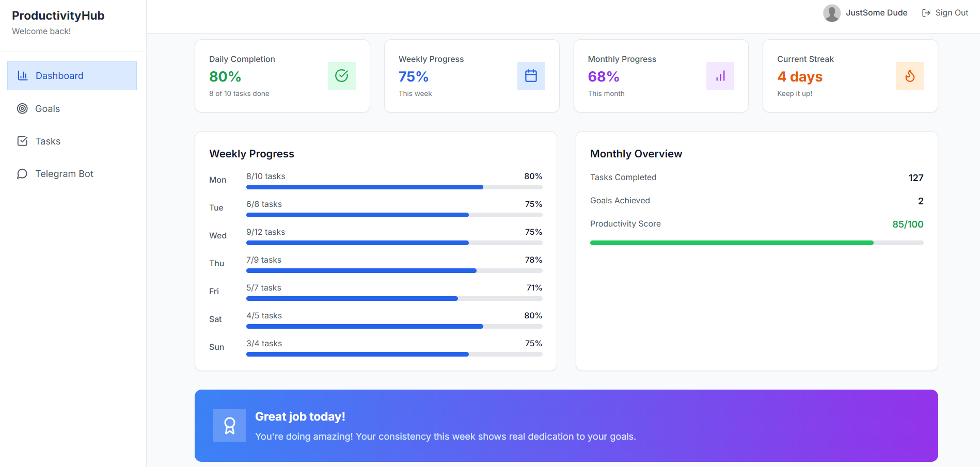Select the Dashboard icon in sidebar

pyautogui.click(x=23, y=75)
